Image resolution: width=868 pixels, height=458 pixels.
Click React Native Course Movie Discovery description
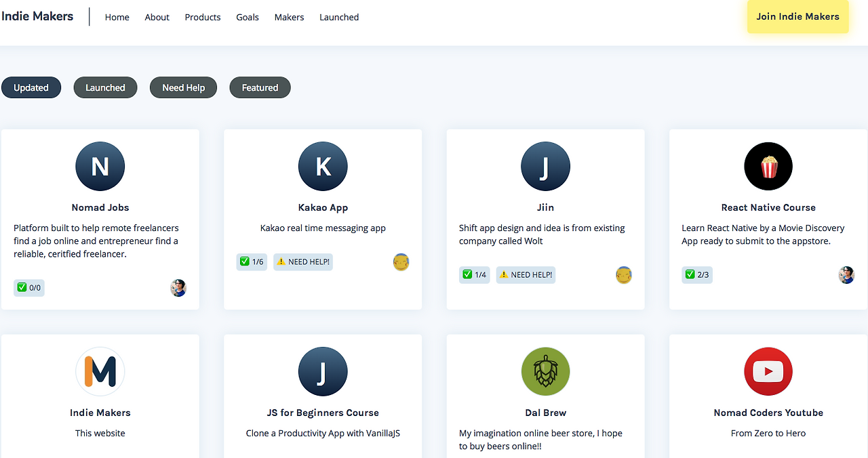pyautogui.click(x=763, y=234)
